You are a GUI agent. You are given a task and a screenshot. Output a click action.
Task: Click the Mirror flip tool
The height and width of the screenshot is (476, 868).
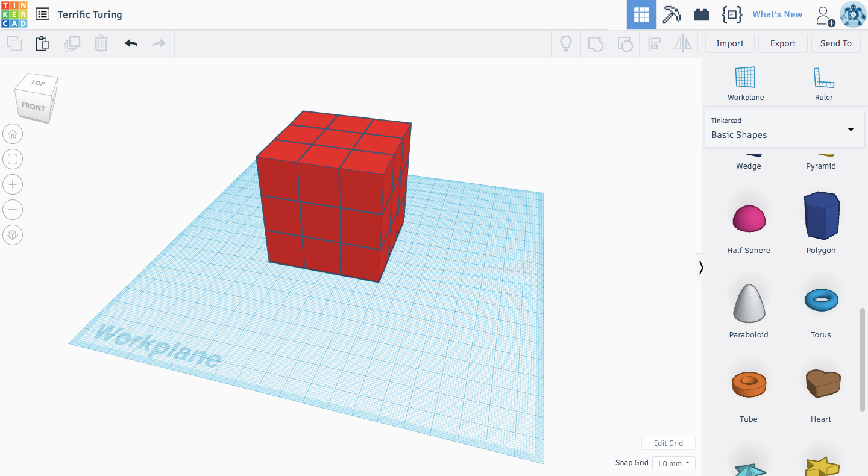(683, 43)
